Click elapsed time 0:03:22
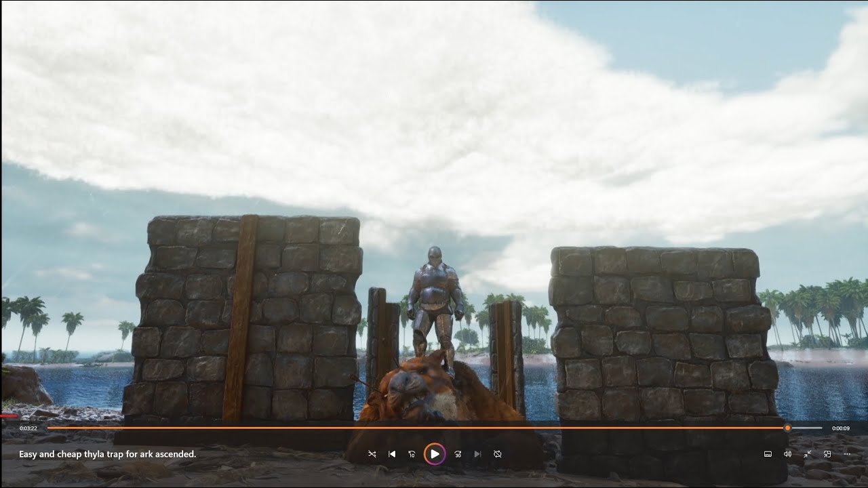Screen dimensions: 868x488 tap(28, 428)
